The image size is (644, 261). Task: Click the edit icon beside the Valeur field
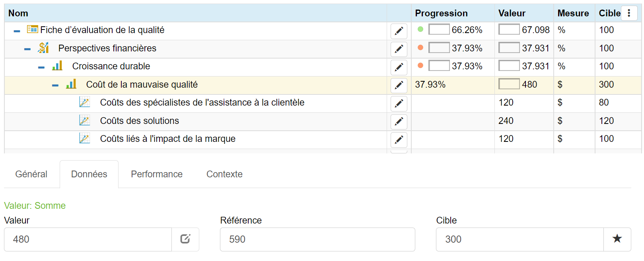[x=185, y=239]
